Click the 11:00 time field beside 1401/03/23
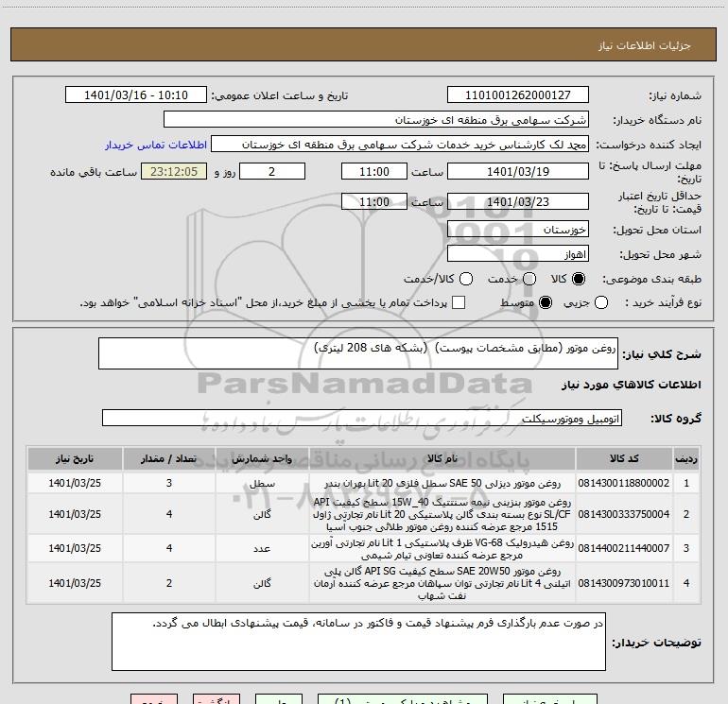The image size is (728, 704). [374, 201]
